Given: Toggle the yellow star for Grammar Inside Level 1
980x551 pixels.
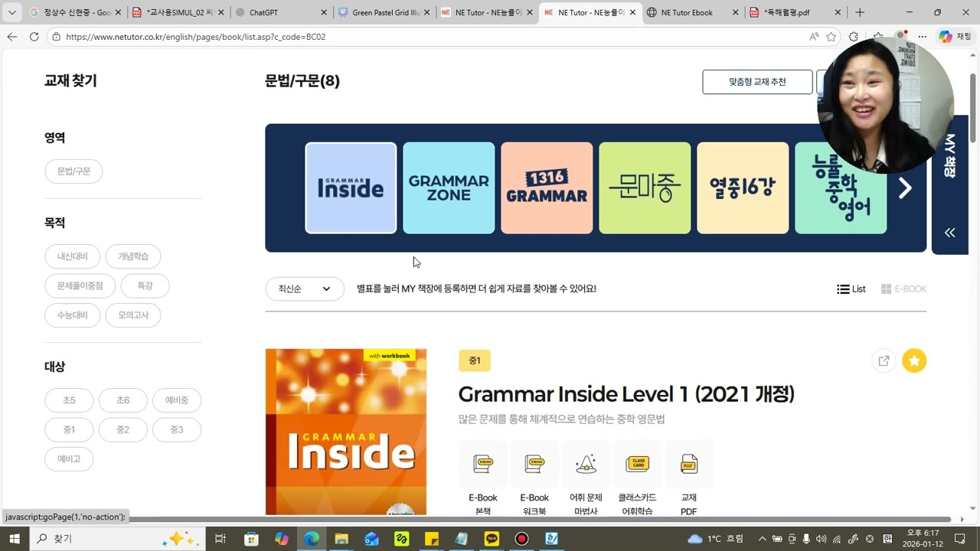Looking at the screenshot, I should pyautogui.click(x=914, y=361).
